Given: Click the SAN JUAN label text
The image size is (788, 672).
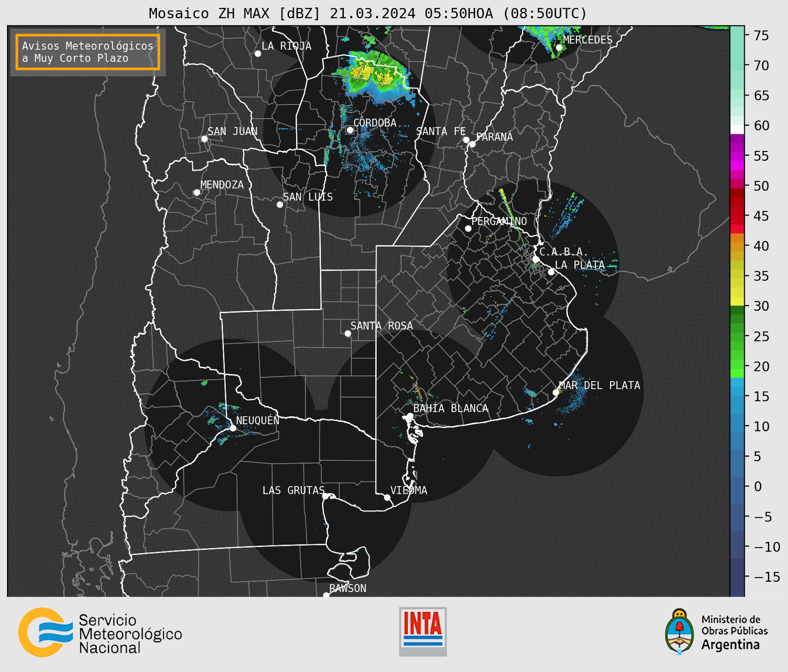Looking at the screenshot, I should pyautogui.click(x=233, y=131).
